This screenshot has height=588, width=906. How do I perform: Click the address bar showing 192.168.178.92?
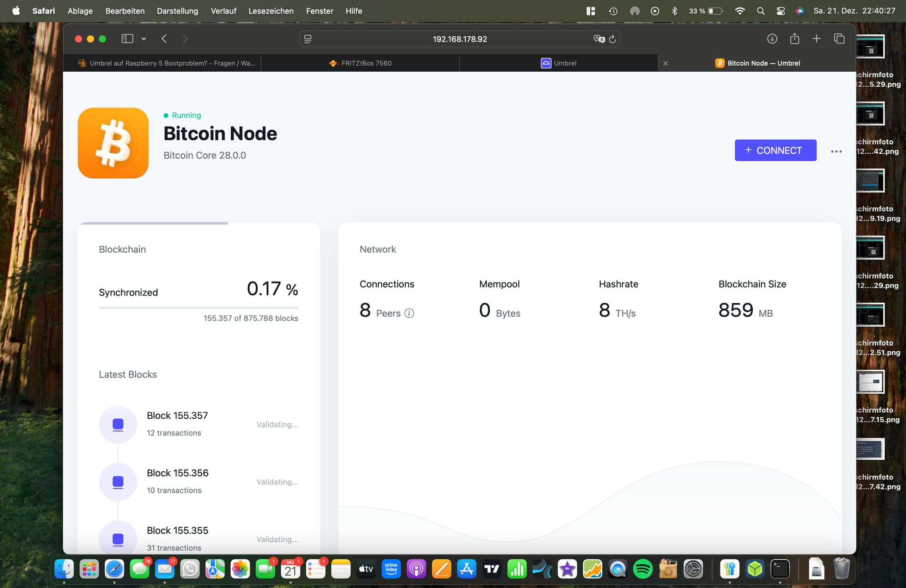point(460,39)
